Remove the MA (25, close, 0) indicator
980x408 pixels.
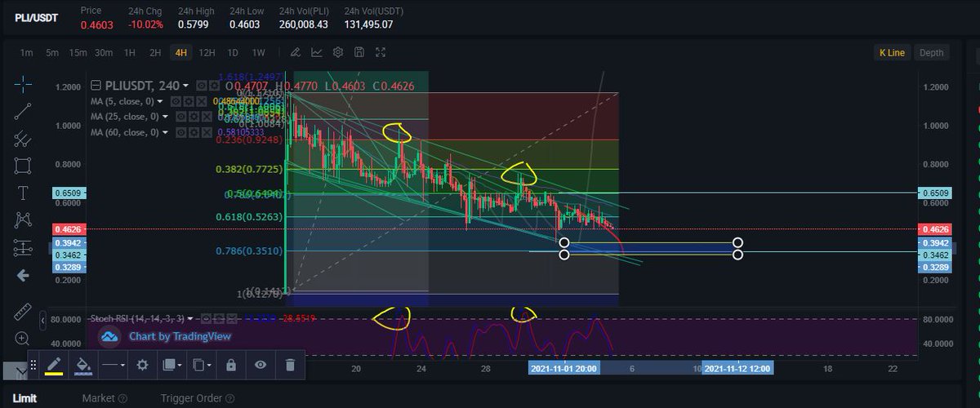pos(207,117)
